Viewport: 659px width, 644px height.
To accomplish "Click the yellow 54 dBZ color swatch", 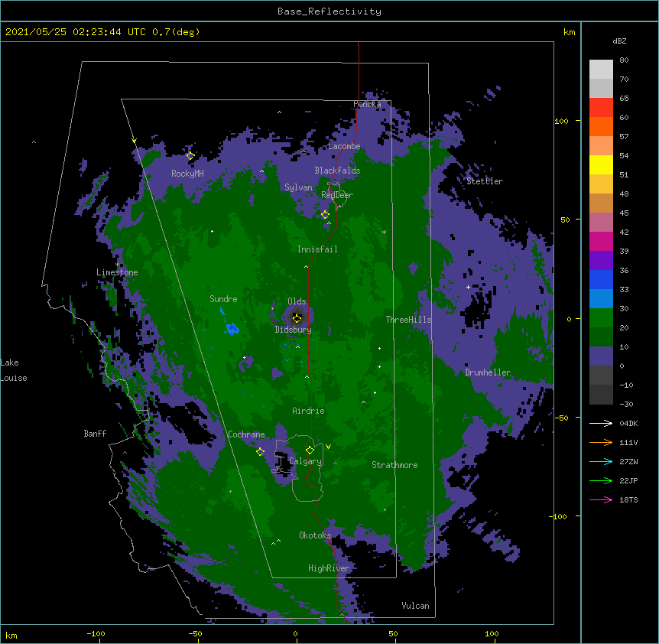I will [601, 164].
